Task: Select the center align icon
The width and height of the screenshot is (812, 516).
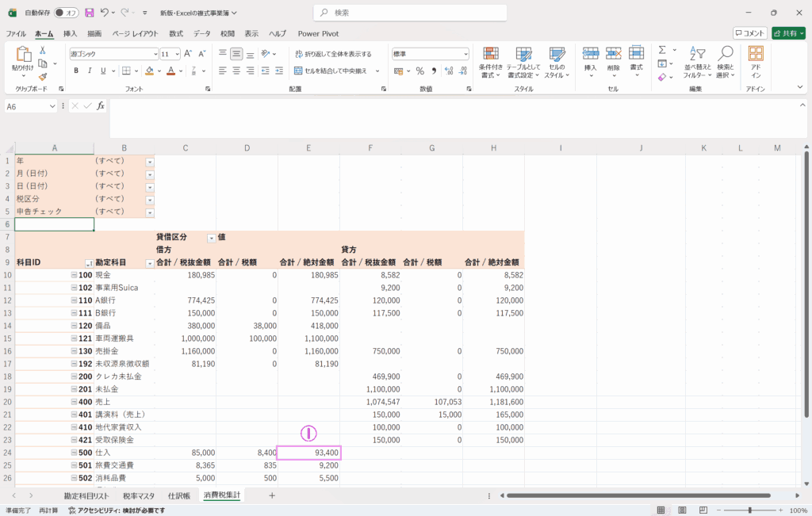Action: tap(236, 71)
